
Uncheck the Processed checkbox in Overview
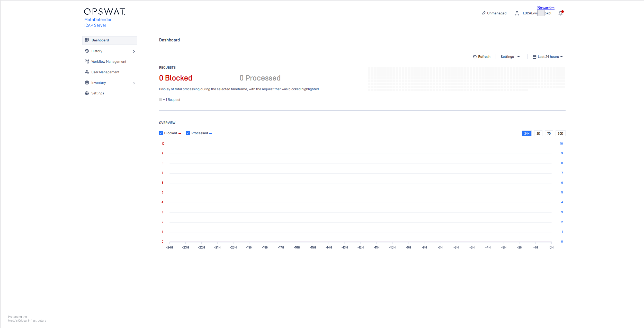coord(188,133)
